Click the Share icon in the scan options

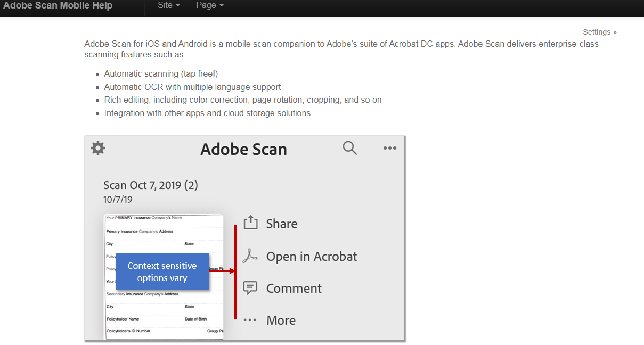(250, 223)
